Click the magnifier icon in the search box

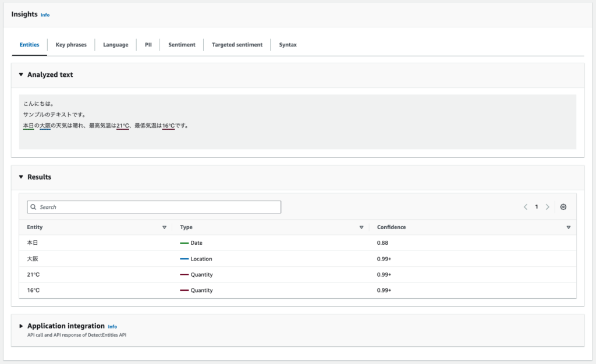point(34,207)
